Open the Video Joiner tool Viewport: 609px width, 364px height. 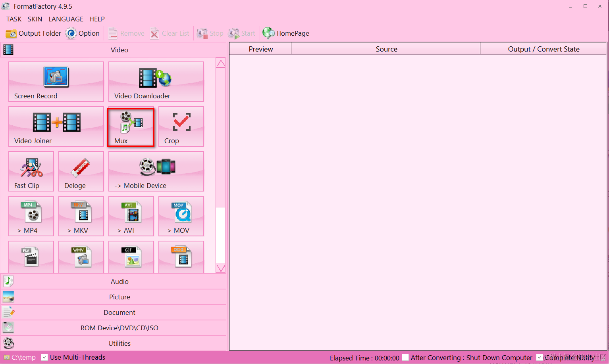point(56,126)
